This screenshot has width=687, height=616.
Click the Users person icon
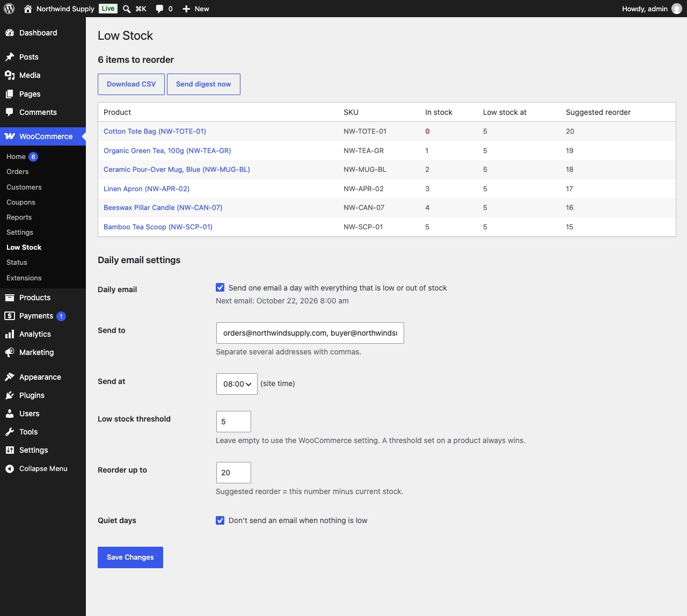(10, 414)
